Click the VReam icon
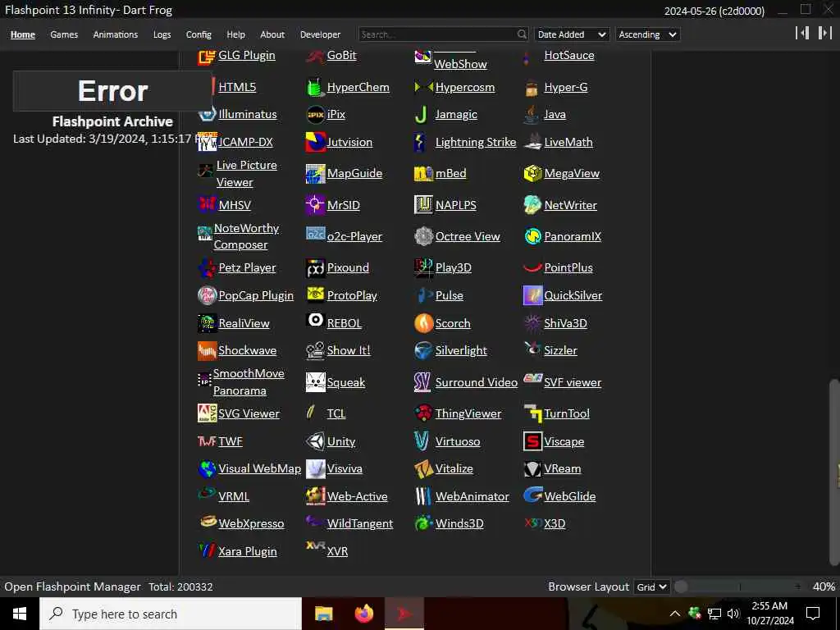The image size is (840, 630). click(x=532, y=468)
